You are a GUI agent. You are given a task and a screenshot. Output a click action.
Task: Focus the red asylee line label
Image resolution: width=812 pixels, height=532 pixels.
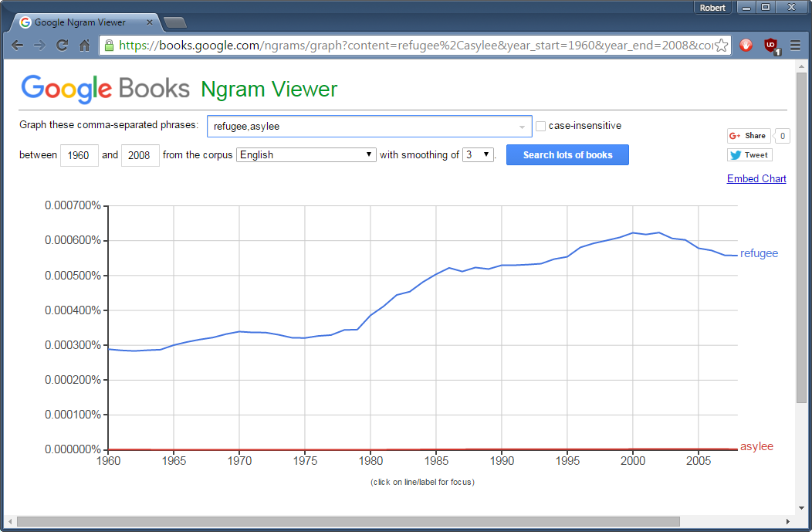[x=756, y=446]
